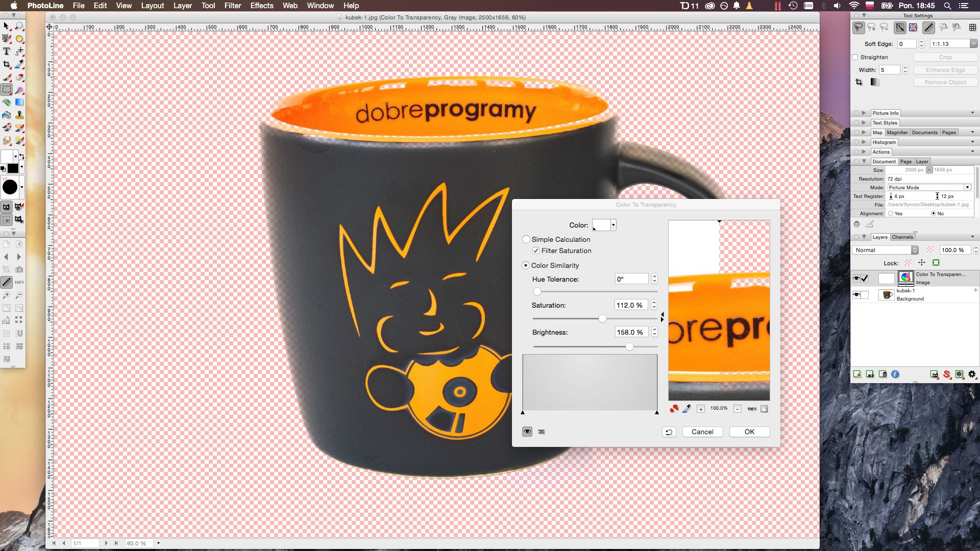980x551 pixels.
Task: Open the Normal blend mode dropdown
Action: [886, 250]
